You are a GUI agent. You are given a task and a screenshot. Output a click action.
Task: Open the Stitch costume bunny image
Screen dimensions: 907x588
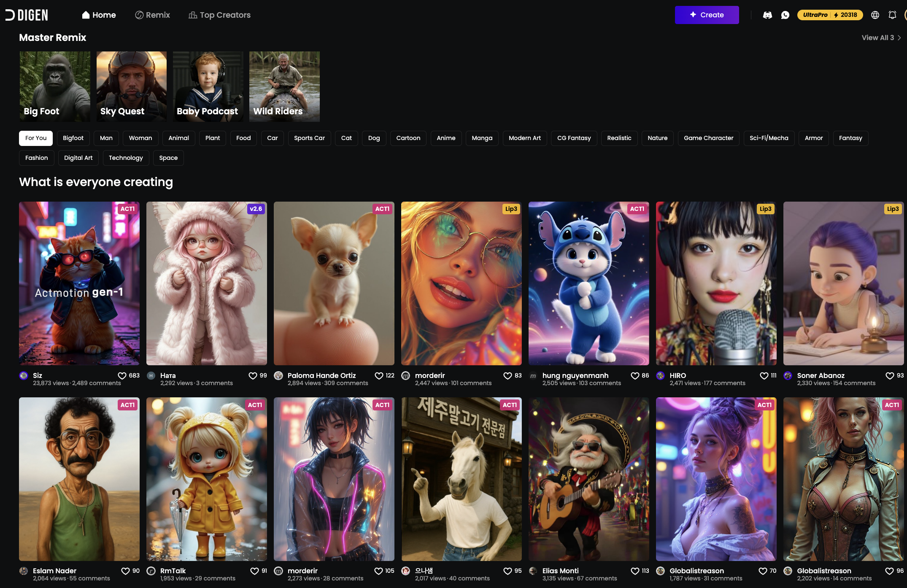pyautogui.click(x=589, y=283)
